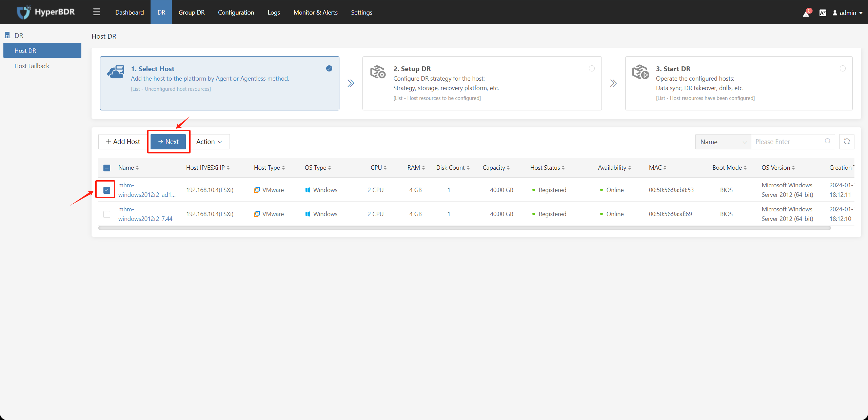Click the hamburger menu icon
The image size is (868, 420).
[96, 12]
